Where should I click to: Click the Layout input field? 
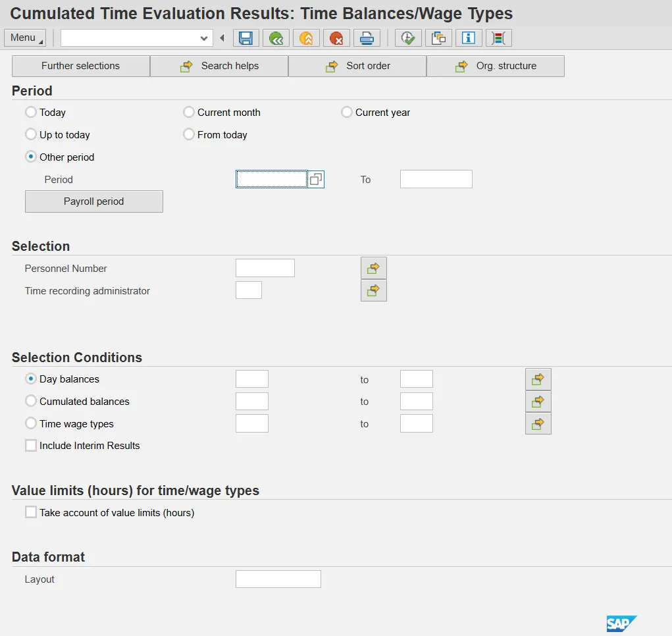(x=278, y=579)
